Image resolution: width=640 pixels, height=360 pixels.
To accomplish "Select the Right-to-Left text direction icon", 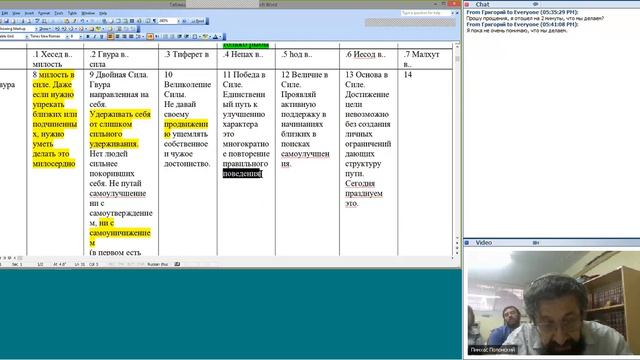I will point(157,36).
